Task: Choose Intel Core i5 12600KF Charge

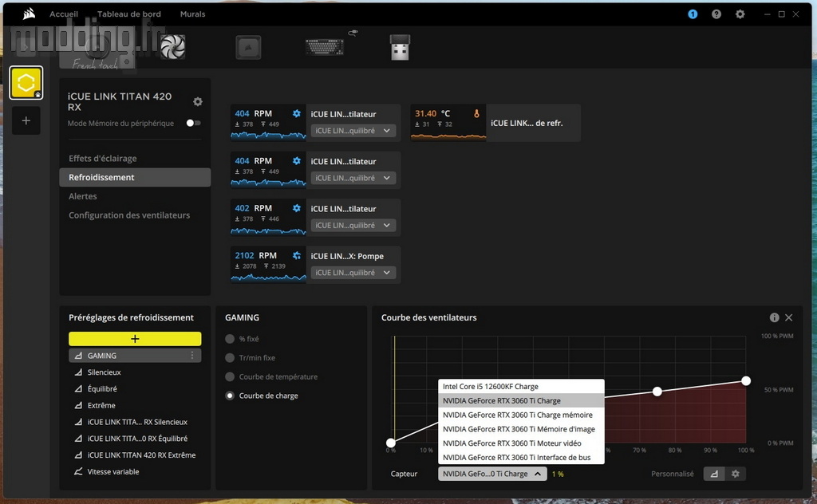Action: click(521, 386)
